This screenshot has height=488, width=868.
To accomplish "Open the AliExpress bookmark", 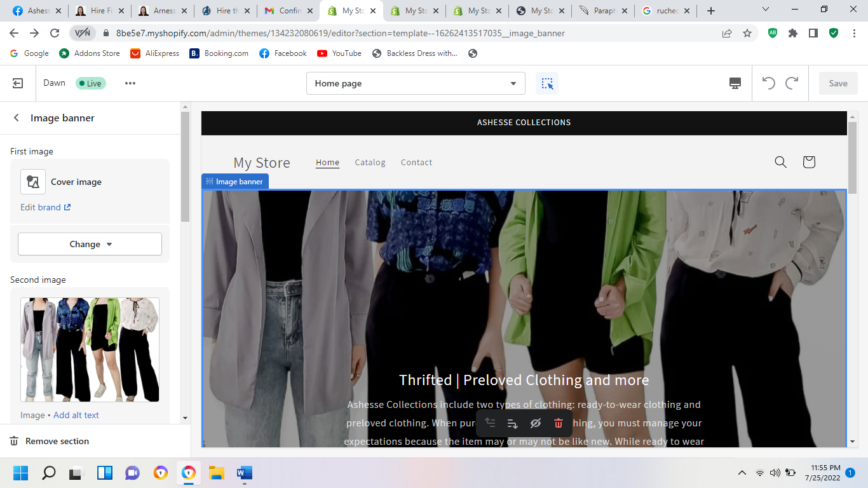I will pyautogui.click(x=154, y=53).
